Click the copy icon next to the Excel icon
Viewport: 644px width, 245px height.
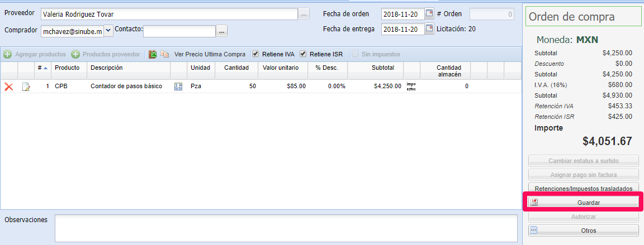[165, 55]
